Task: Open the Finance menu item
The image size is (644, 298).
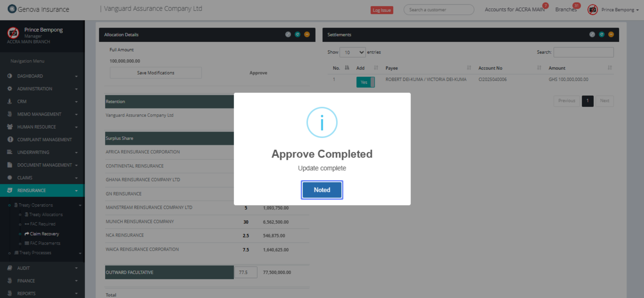Action: tap(26, 281)
